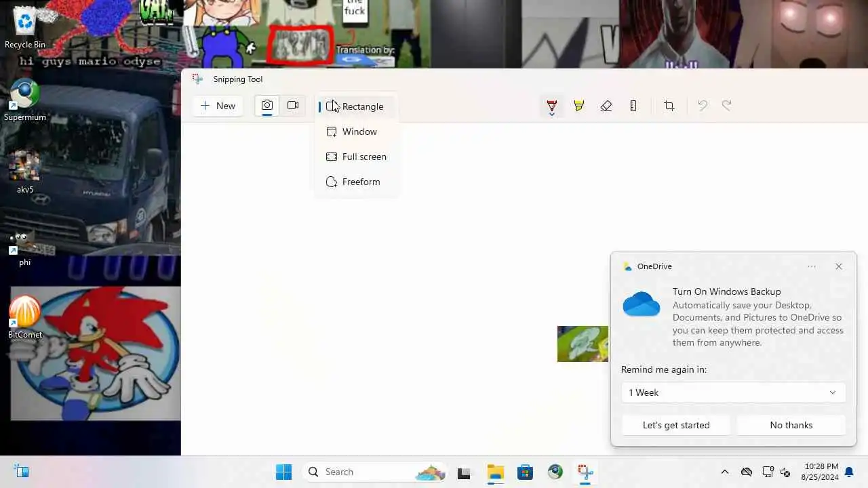Click the Undo arrow

coord(703,106)
